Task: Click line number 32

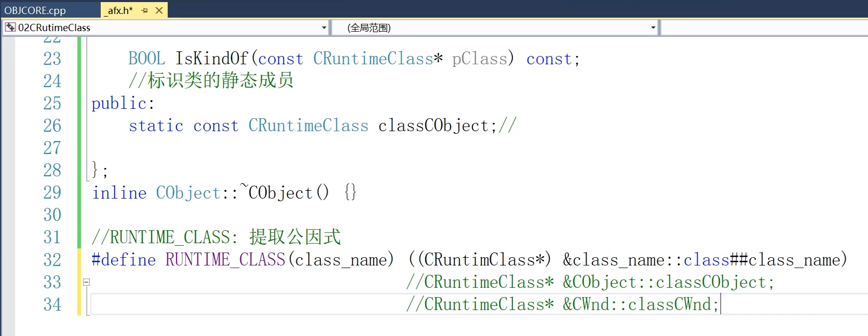Action: coord(52,260)
